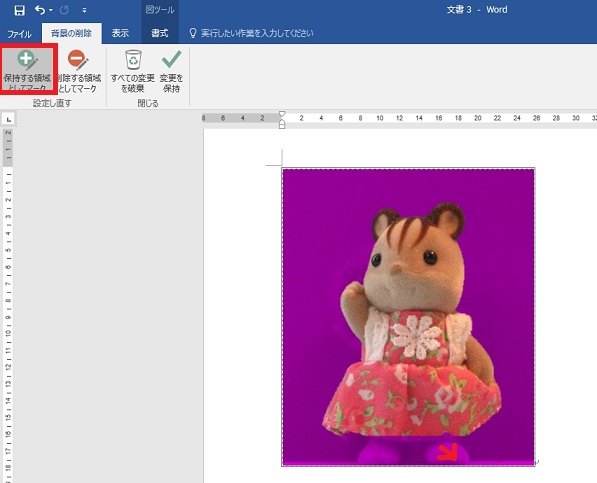Switch to the 表示 tab
Screen dimensions: 597x483
coord(120,33)
